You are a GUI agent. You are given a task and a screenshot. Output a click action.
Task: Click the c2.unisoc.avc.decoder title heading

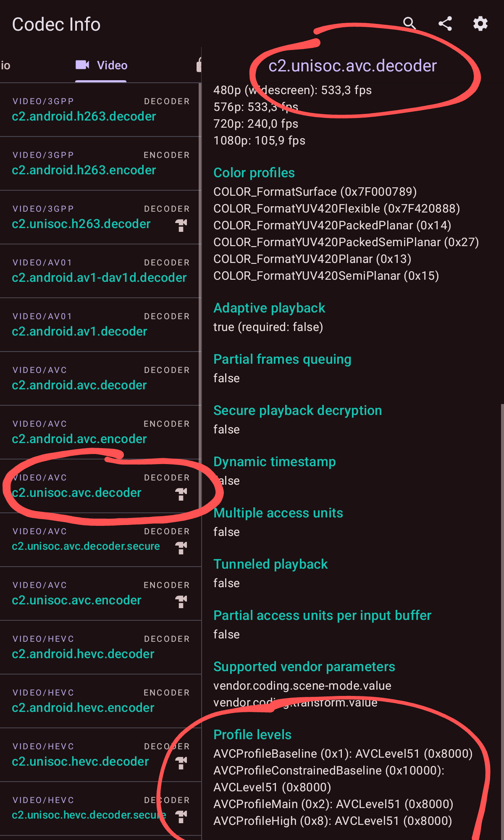pos(352,66)
